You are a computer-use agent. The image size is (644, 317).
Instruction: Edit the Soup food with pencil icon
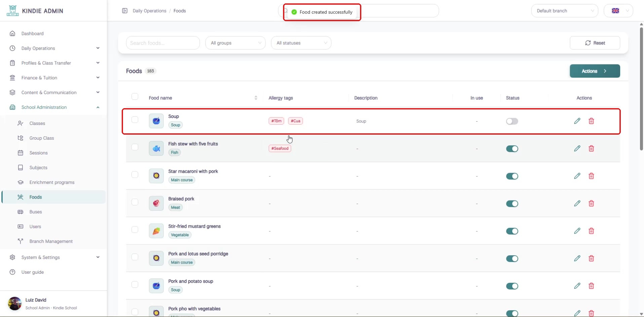click(577, 121)
